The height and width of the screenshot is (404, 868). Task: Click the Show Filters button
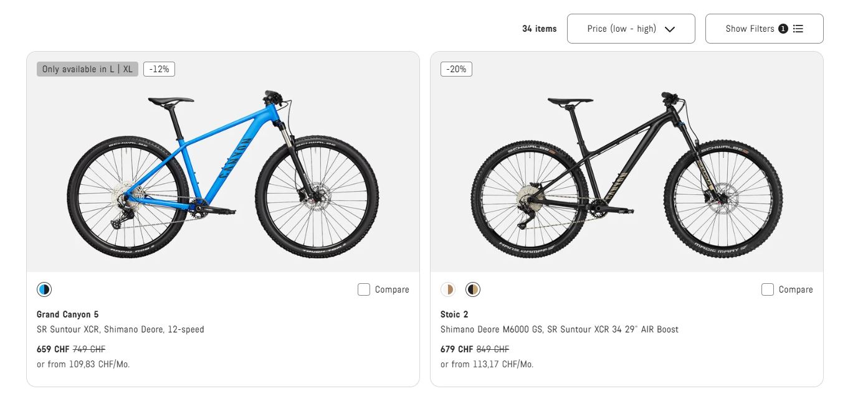[750, 29]
